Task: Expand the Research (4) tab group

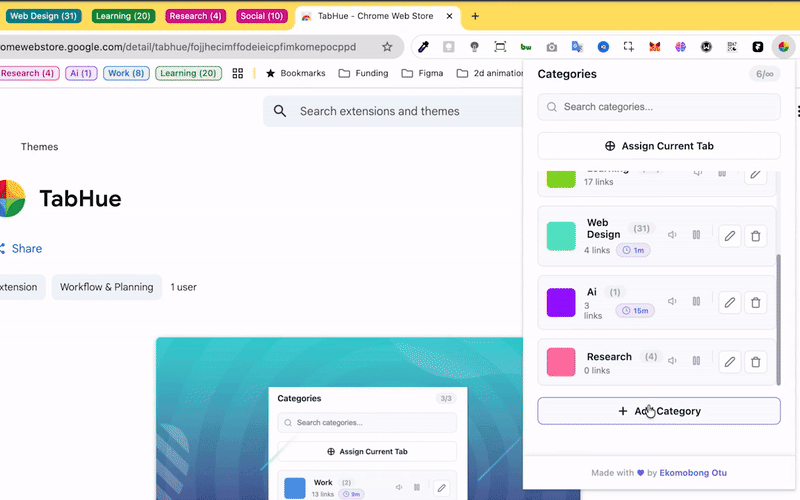Action: point(195,16)
